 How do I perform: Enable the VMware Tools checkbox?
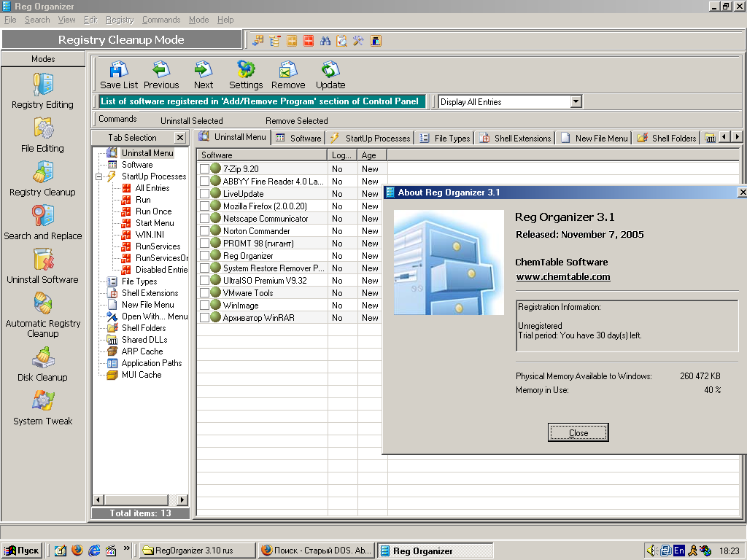pos(205,293)
